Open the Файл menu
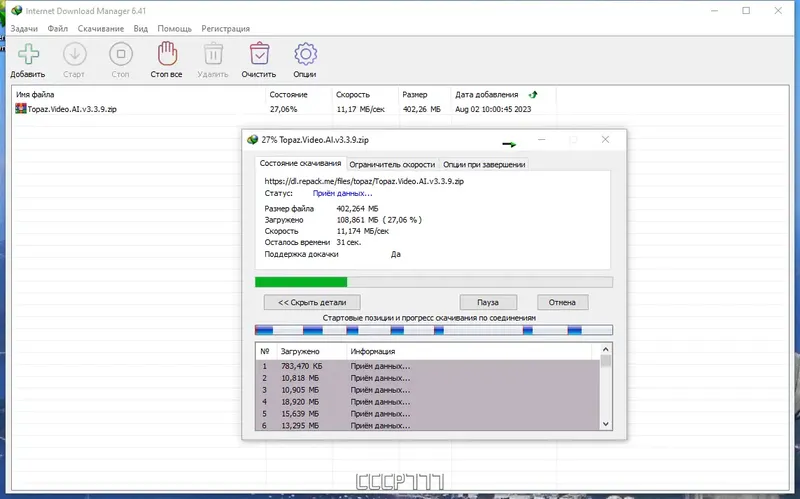The image size is (800, 499). point(58,29)
